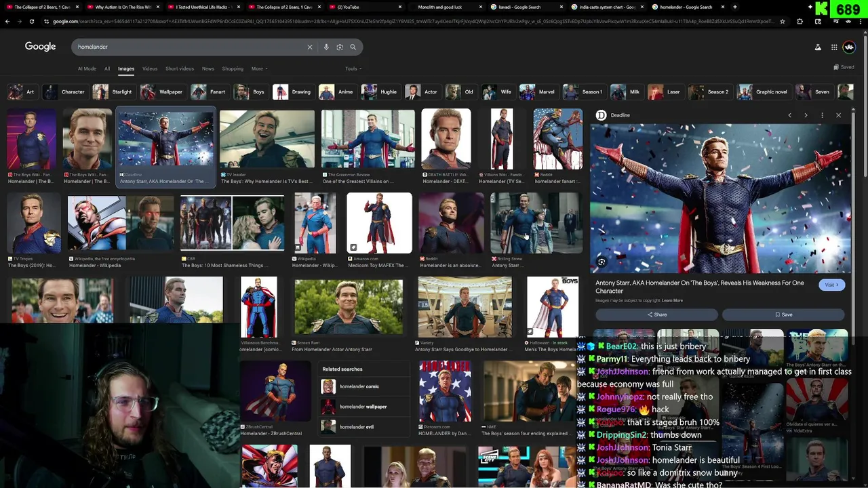Open Variety Antony Starr Says Goodbye thumbnail
This screenshot has height=488, width=868.
tap(465, 306)
